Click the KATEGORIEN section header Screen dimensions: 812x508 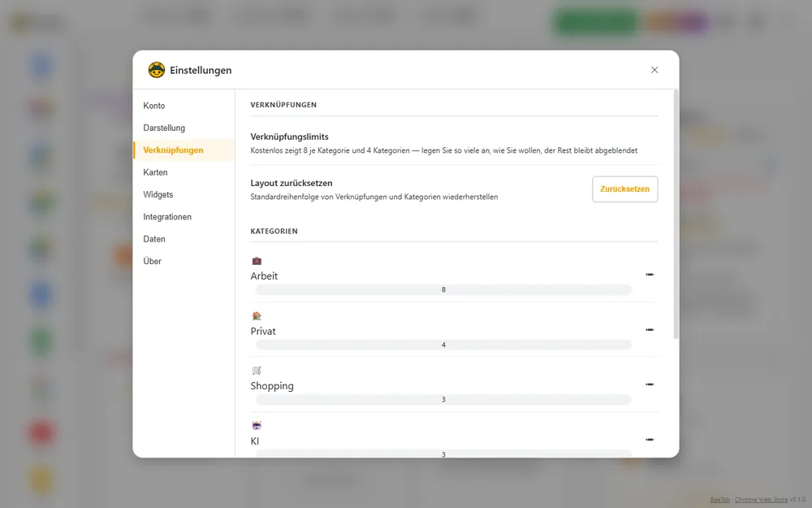[274, 231]
